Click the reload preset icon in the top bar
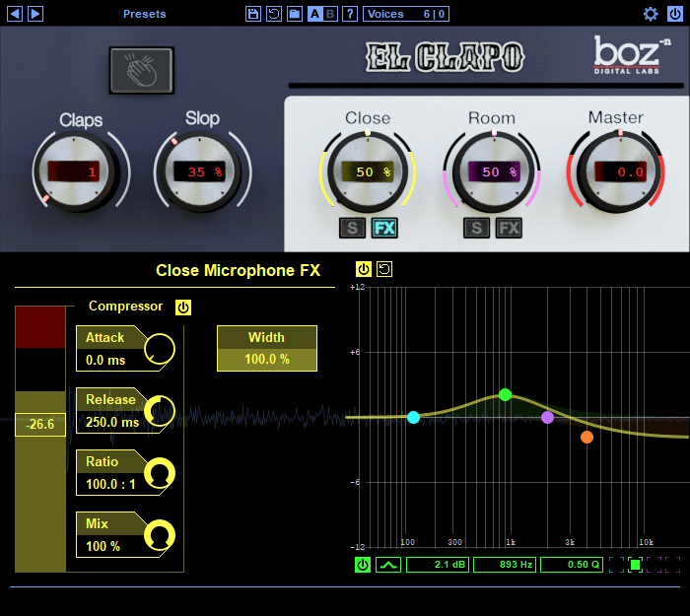This screenshot has height=616, width=690. [x=274, y=14]
